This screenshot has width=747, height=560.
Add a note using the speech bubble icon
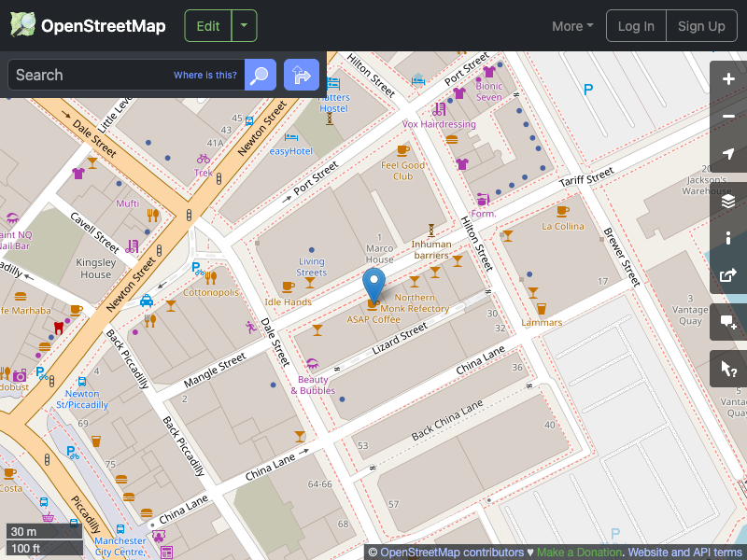pyautogui.click(x=728, y=322)
